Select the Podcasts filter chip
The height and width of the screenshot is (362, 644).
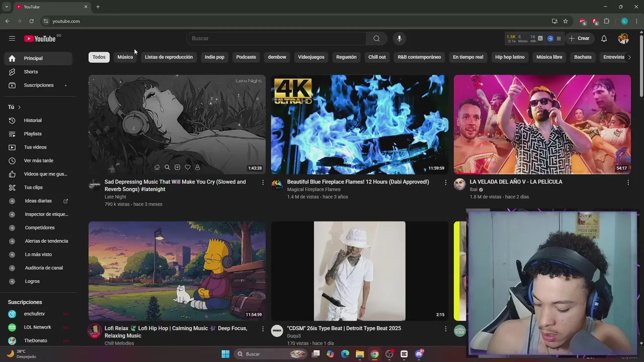tap(246, 57)
